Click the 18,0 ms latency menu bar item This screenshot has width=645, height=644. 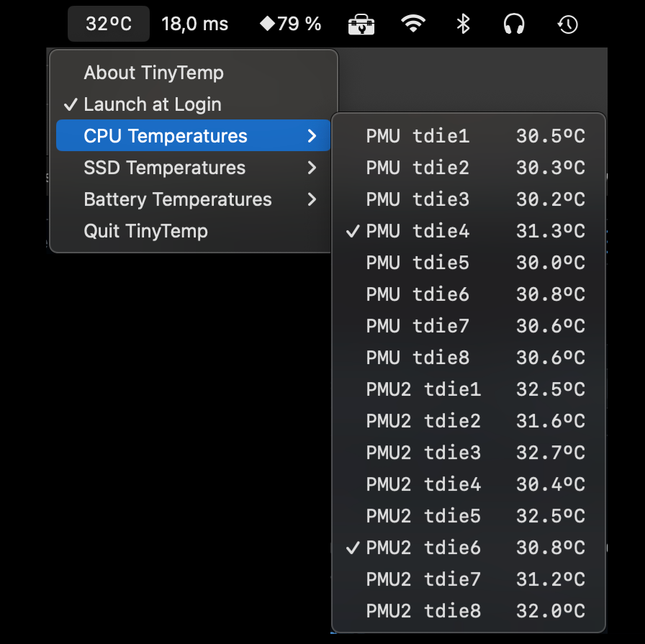[194, 24]
